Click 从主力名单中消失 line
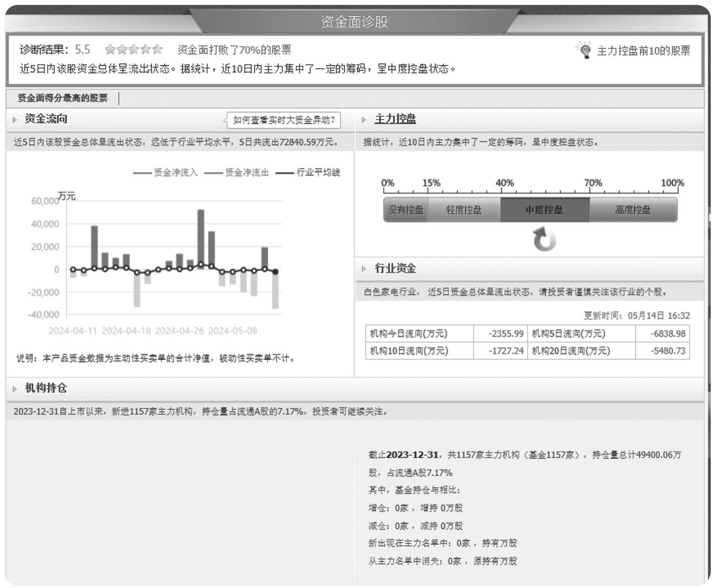713x588 pixels. (x=443, y=561)
